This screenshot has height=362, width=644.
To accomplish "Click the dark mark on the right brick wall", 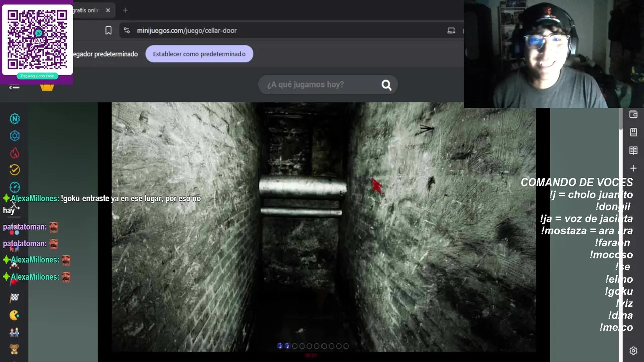I will point(431,182).
